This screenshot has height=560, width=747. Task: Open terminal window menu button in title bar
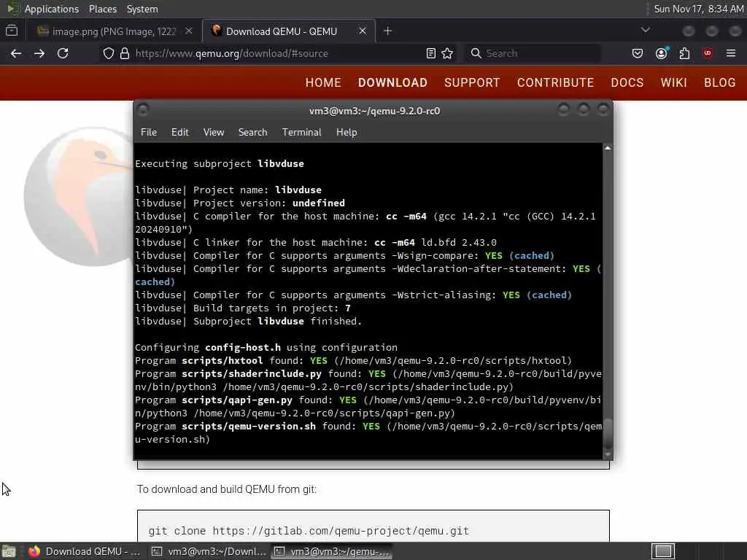coord(143,110)
